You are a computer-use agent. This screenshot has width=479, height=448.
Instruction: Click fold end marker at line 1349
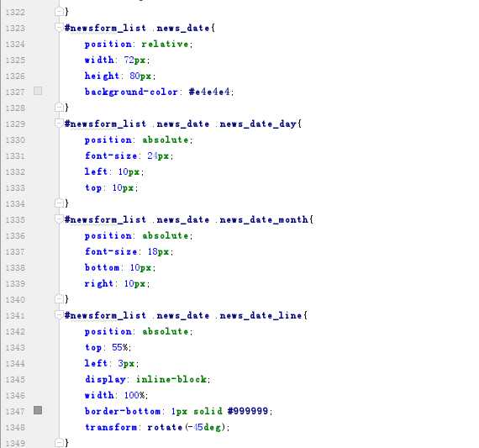[x=59, y=442]
